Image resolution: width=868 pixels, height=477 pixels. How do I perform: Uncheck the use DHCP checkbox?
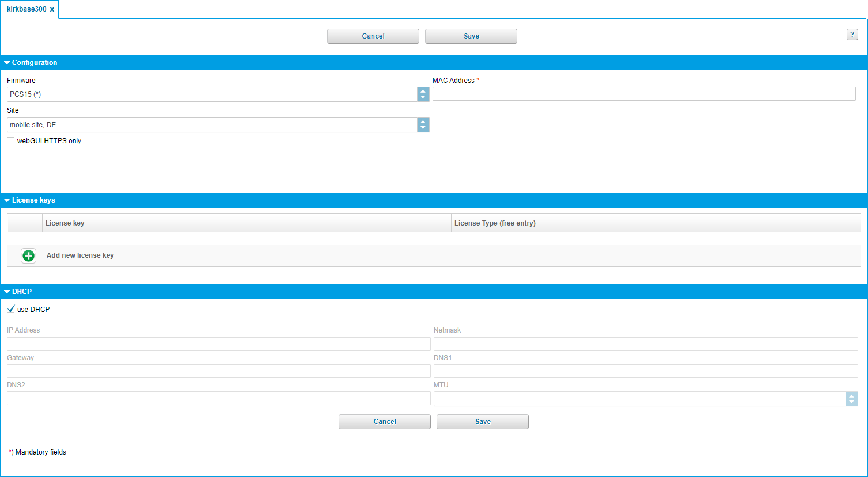tap(11, 310)
